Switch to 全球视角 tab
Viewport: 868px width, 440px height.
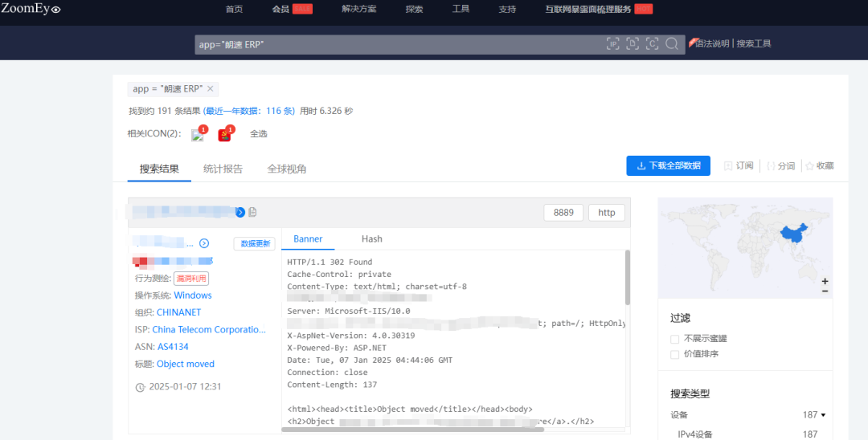287,169
